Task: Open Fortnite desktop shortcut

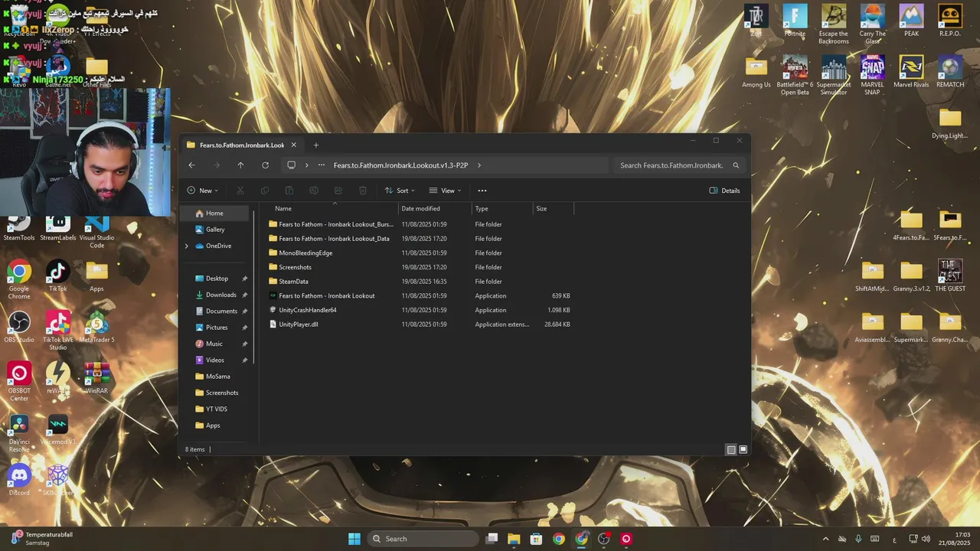Action: pos(795,21)
